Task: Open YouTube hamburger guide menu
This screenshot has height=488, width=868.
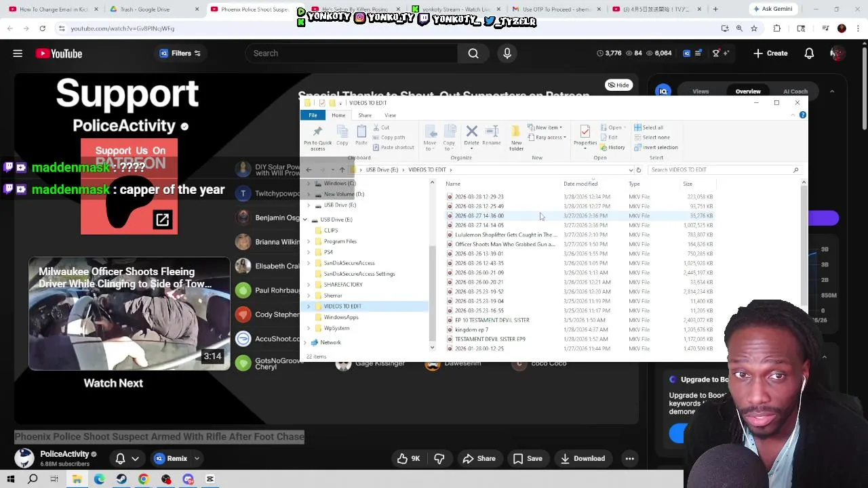Action: click(18, 54)
